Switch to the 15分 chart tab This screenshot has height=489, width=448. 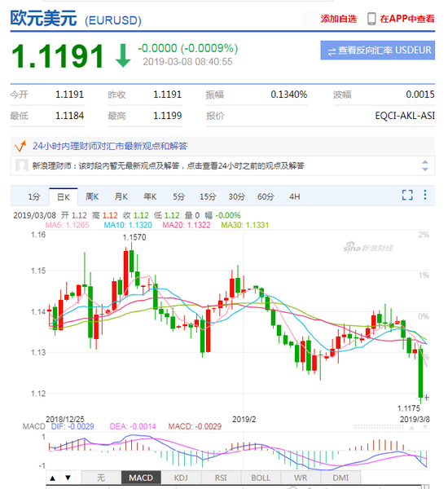pyautogui.click(x=208, y=196)
